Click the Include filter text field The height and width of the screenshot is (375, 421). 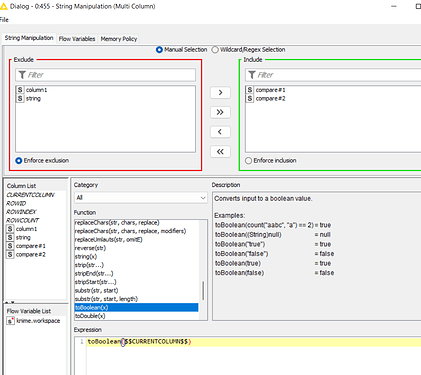(333, 75)
